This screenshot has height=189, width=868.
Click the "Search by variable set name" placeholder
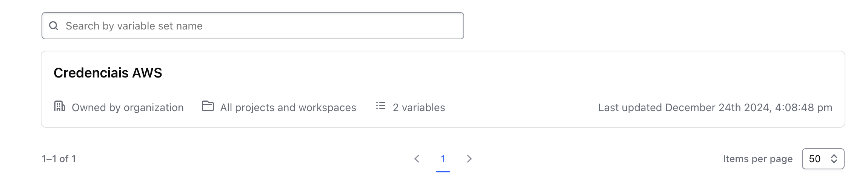(134, 26)
